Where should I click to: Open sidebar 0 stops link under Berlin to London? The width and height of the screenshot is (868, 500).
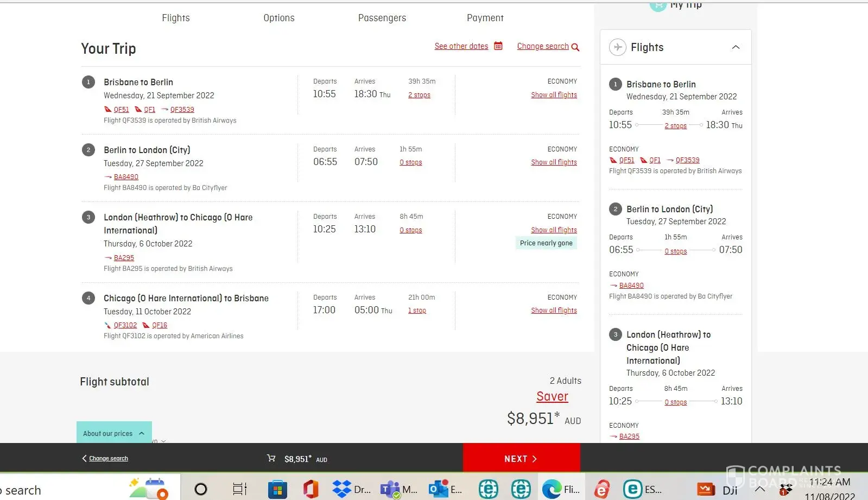pyautogui.click(x=675, y=251)
